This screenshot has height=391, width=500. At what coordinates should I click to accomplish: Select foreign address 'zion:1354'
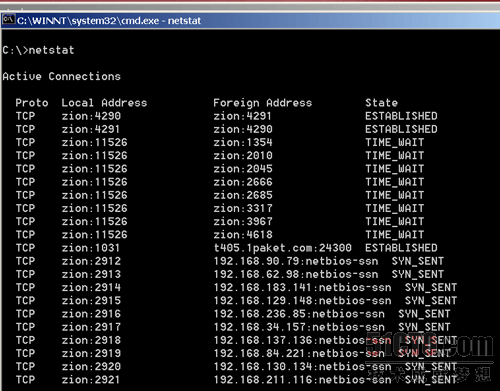click(243, 142)
